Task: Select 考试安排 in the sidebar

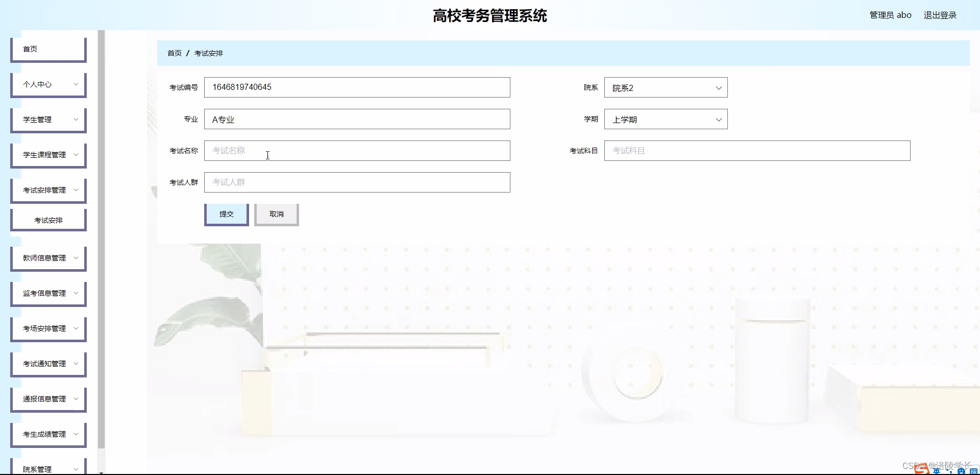Action: click(x=48, y=220)
